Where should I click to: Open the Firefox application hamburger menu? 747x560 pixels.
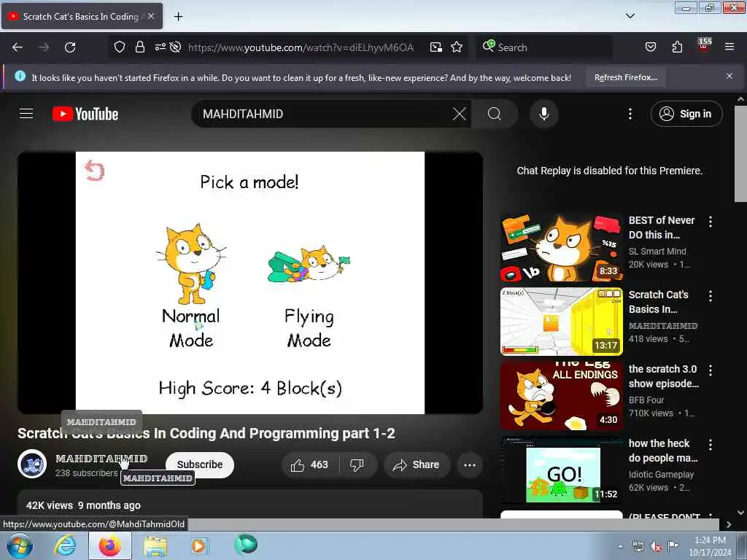[x=729, y=47]
